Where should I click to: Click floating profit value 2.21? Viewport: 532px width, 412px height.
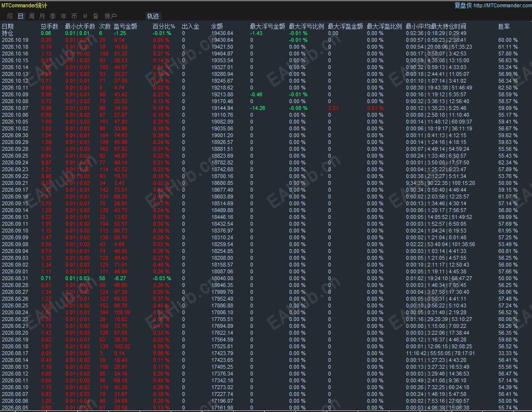[x=333, y=108]
